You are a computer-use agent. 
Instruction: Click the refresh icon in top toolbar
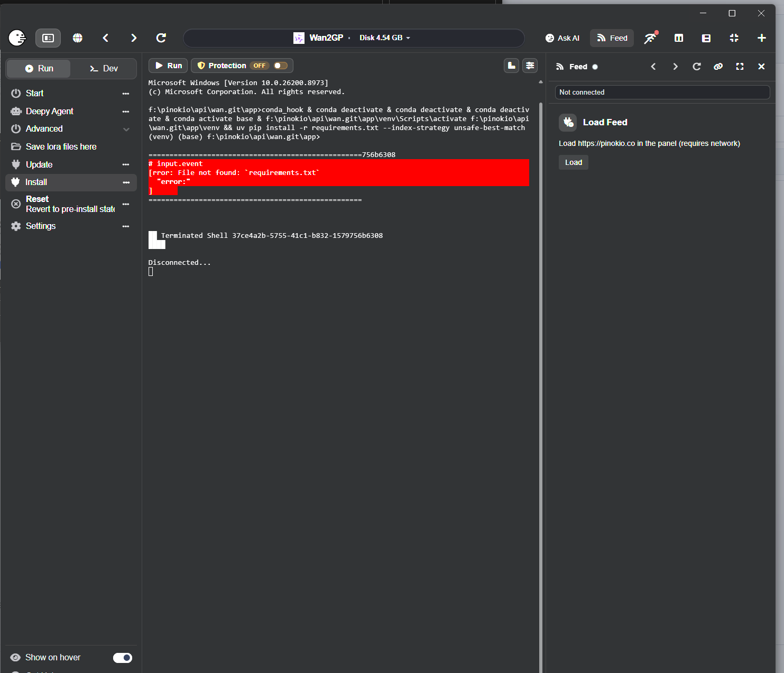point(161,38)
